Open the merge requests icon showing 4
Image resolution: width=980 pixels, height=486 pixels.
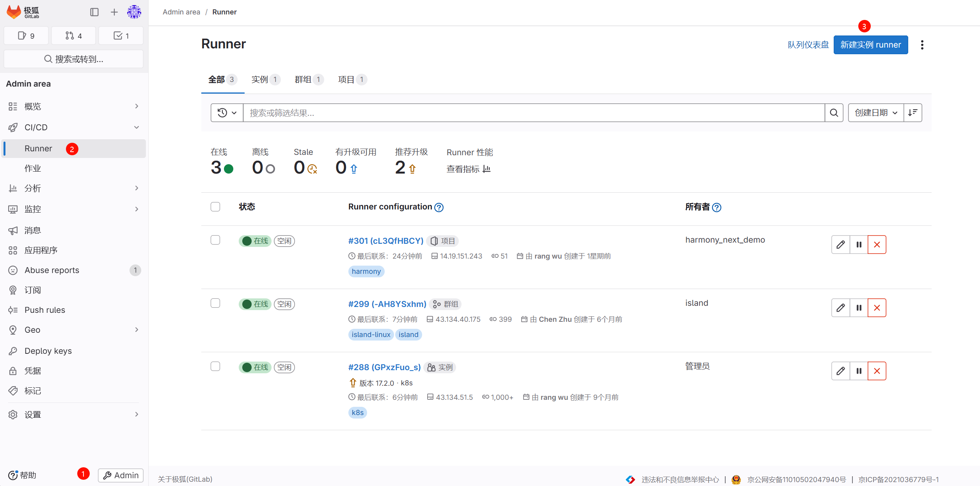coord(73,35)
